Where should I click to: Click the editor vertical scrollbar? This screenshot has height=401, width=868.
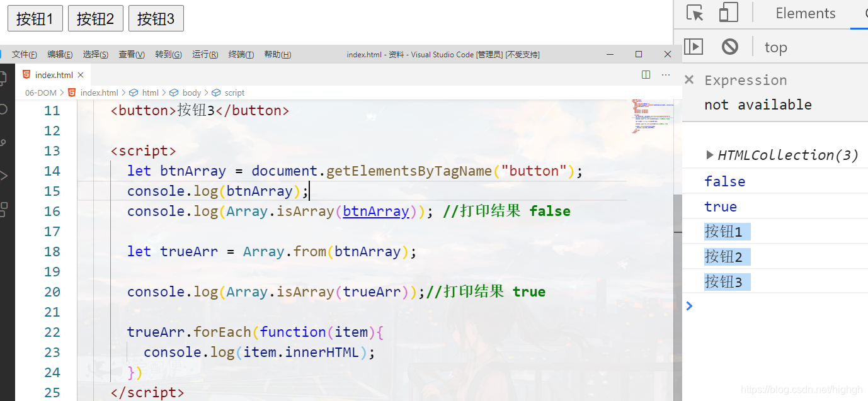click(678, 296)
